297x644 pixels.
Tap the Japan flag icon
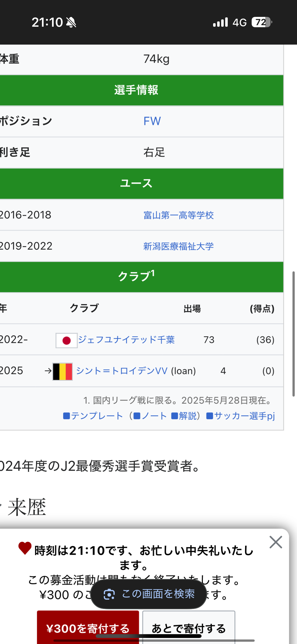pyautogui.click(x=67, y=340)
